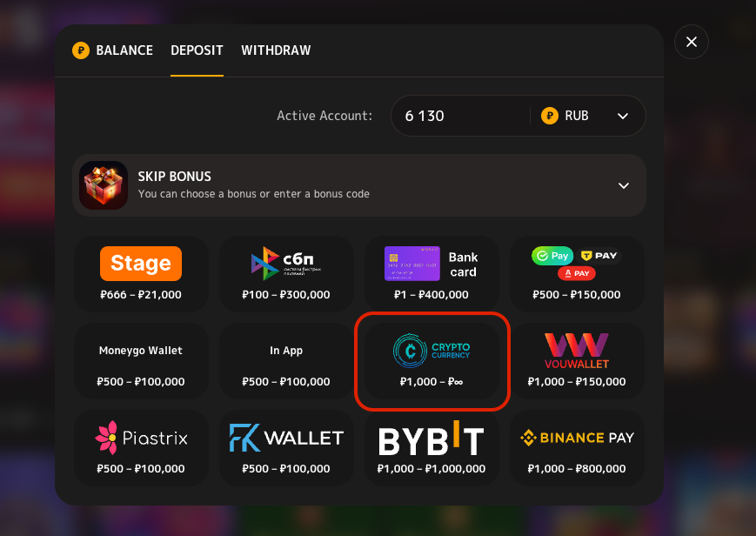Screen dimensions: 756x536
Task: Click the ₽1 – ₽400,000 limit text
Action: [432, 295]
